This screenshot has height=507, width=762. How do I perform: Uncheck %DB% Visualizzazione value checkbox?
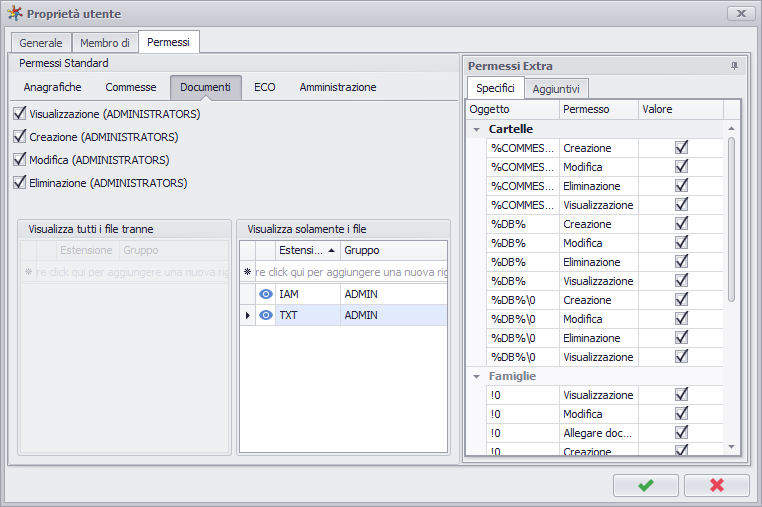point(681,280)
